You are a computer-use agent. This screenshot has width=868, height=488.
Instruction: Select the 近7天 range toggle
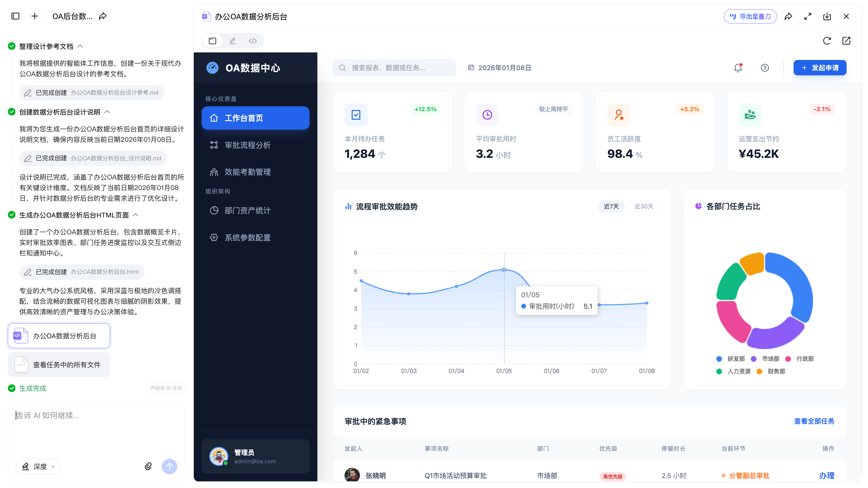[611, 206]
